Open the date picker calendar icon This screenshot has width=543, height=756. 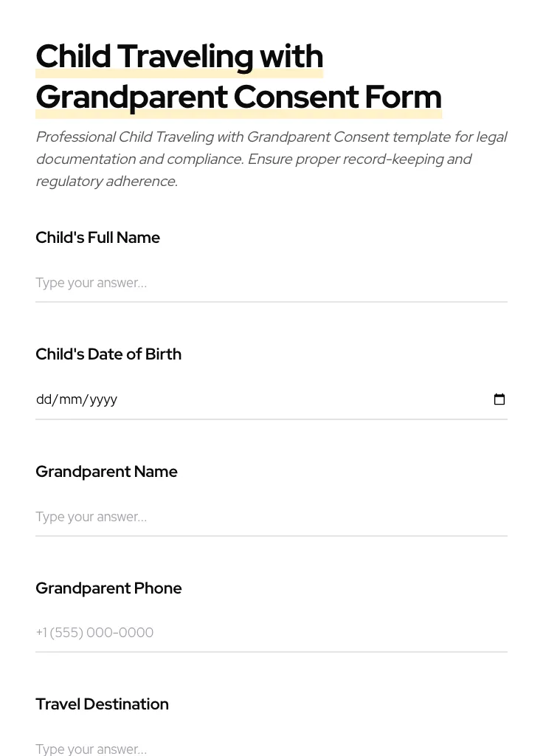pyautogui.click(x=499, y=399)
